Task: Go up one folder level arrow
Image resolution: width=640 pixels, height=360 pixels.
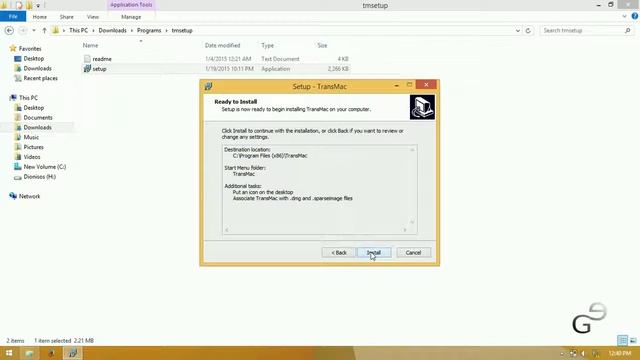Action: [x=44, y=31]
